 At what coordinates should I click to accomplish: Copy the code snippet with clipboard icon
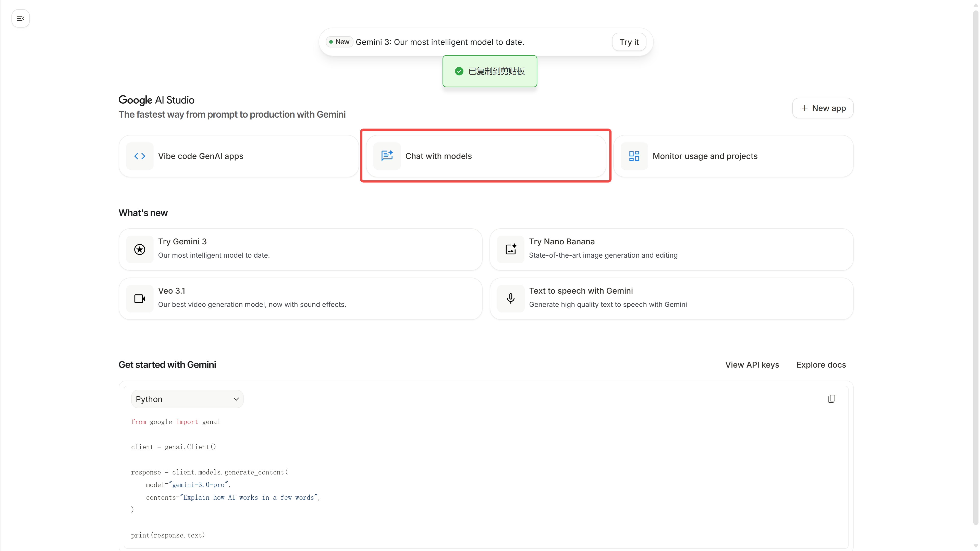[x=832, y=398]
